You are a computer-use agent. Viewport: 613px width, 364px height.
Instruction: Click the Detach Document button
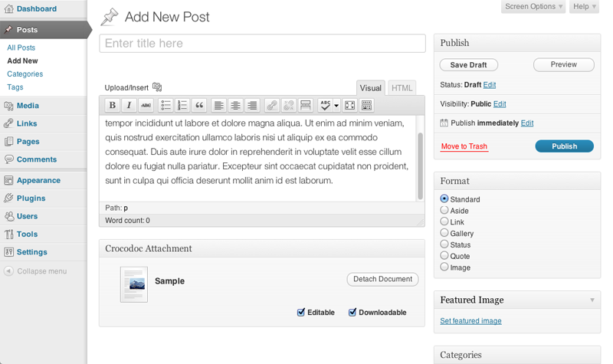(x=382, y=279)
